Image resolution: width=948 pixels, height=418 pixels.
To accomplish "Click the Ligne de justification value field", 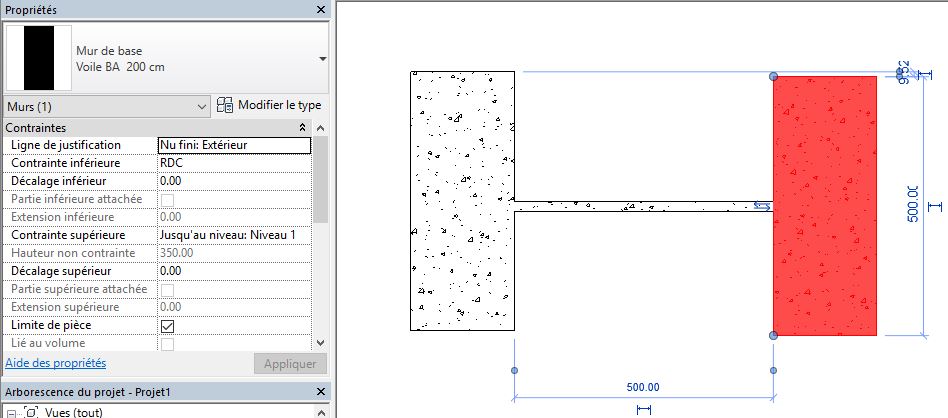I will [x=234, y=145].
